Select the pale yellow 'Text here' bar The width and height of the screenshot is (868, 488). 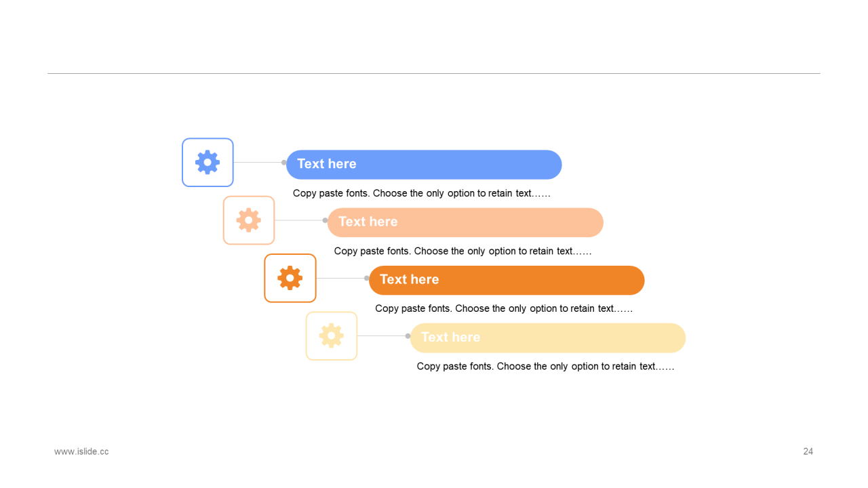548,338
